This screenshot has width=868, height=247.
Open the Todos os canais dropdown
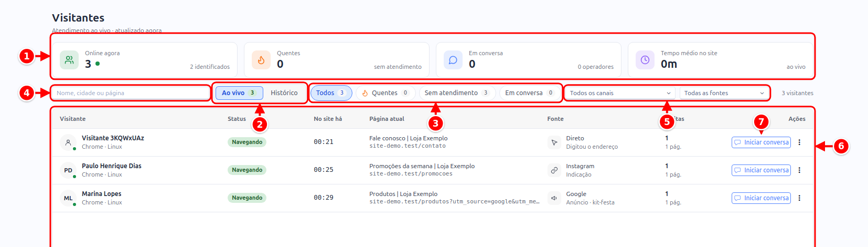pyautogui.click(x=620, y=93)
